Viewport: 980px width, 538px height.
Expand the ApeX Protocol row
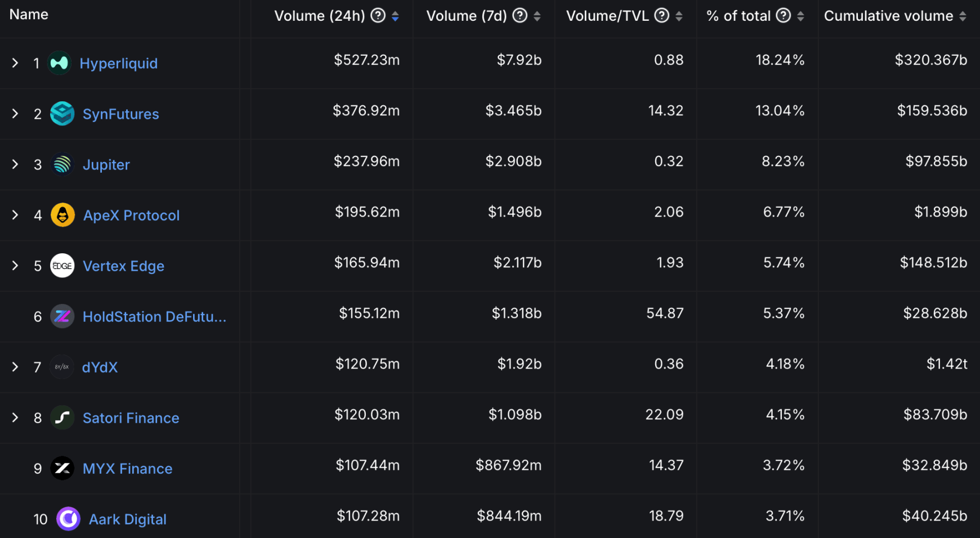[x=15, y=215]
